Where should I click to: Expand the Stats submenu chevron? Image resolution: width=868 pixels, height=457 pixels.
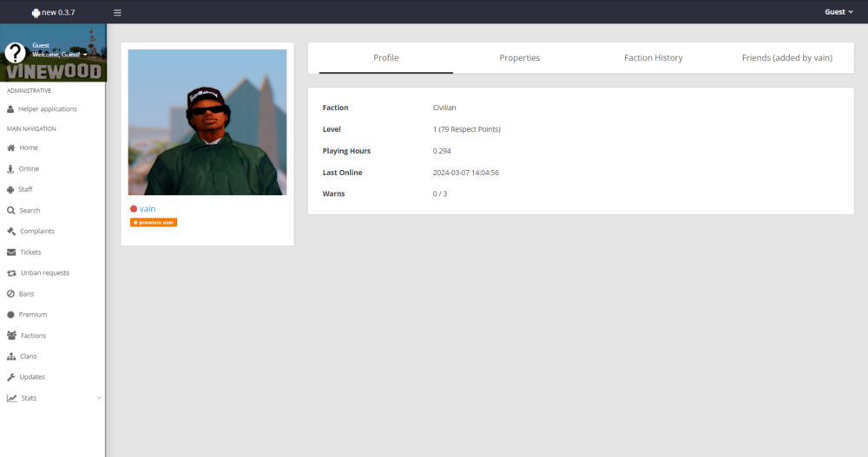tap(99, 398)
